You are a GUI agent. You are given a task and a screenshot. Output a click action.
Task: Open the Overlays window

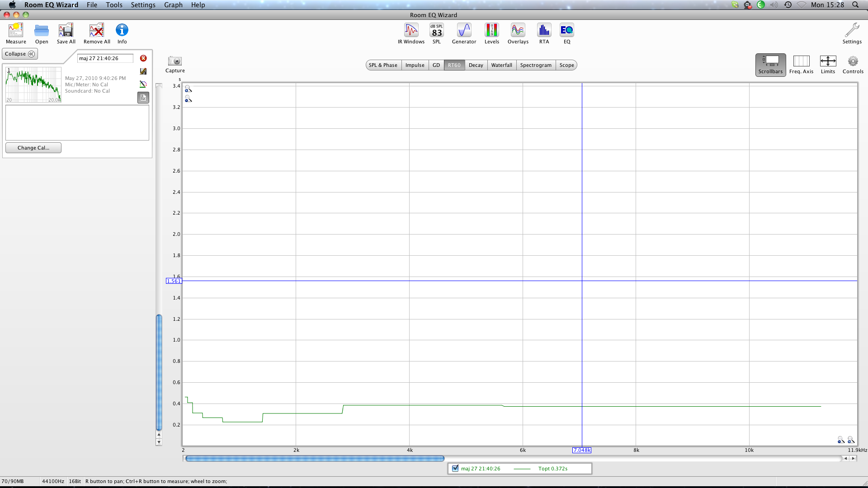point(518,31)
